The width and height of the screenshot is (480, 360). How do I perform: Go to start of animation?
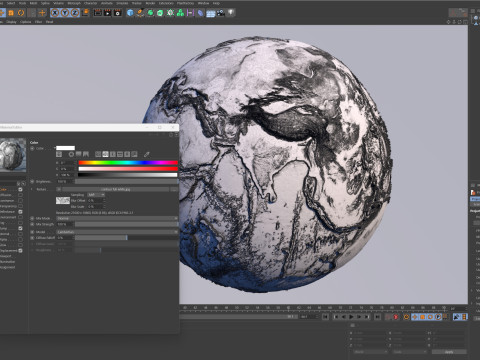[326, 317]
